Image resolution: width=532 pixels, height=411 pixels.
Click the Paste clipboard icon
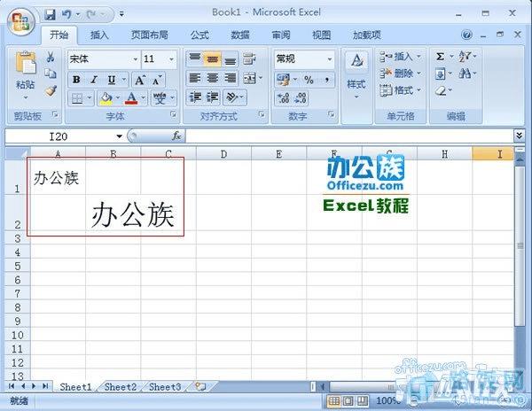pyautogui.click(x=26, y=62)
